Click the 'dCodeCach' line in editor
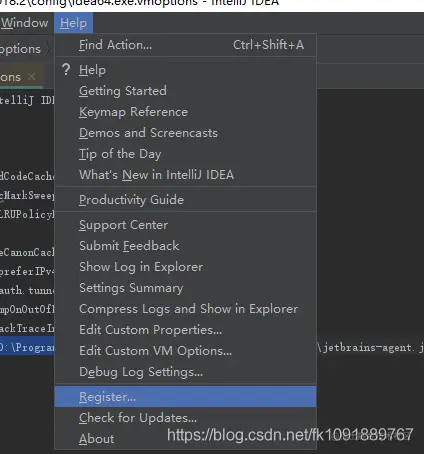Image resolution: width=424 pixels, height=454 pixels. click(27, 176)
